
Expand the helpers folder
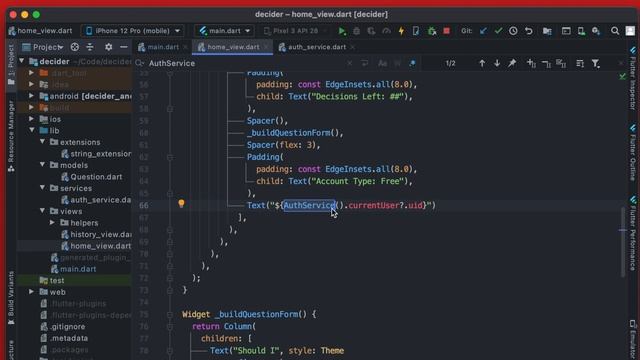pyautogui.click(x=52, y=222)
